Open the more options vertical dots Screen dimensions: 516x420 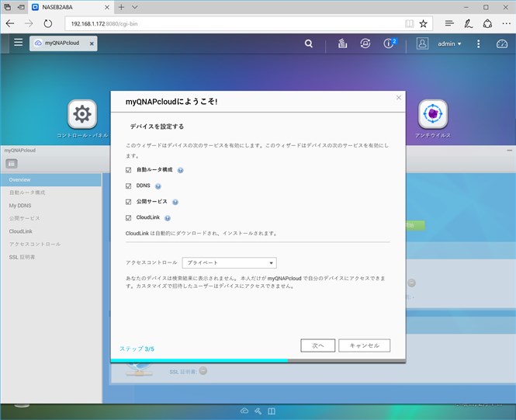pos(479,43)
